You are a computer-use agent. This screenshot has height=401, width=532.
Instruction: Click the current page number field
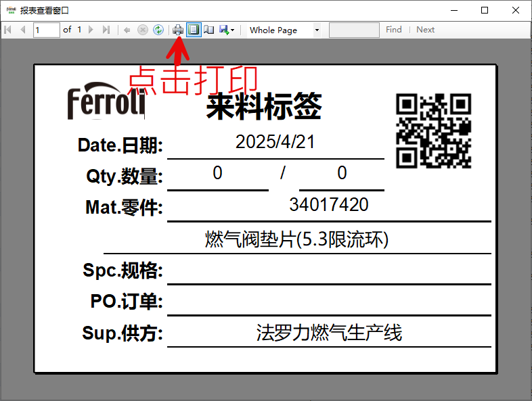click(x=46, y=30)
